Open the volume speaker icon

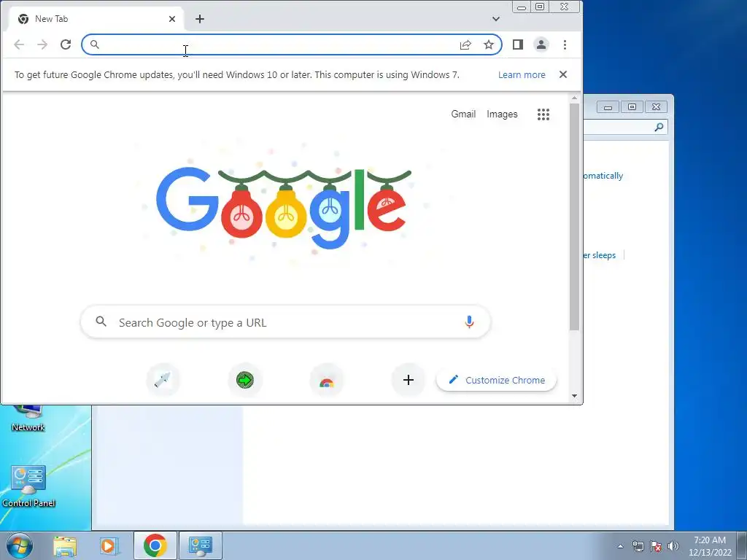click(x=673, y=546)
